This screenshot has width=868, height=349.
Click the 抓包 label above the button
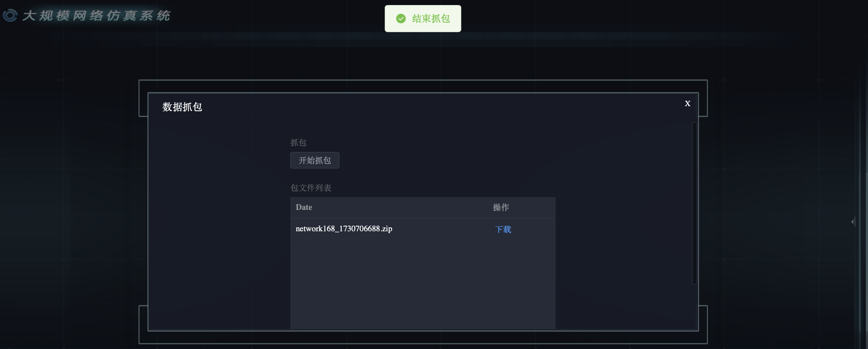tap(298, 142)
